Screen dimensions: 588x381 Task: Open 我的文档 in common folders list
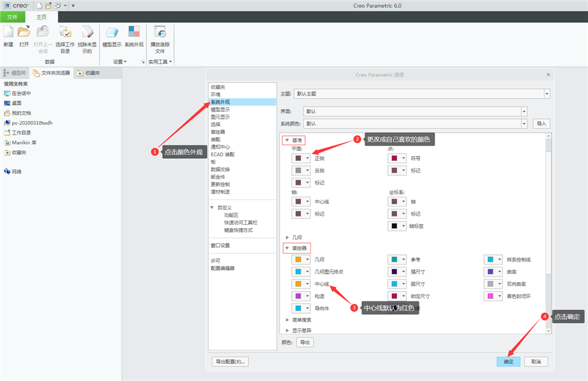click(x=18, y=113)
